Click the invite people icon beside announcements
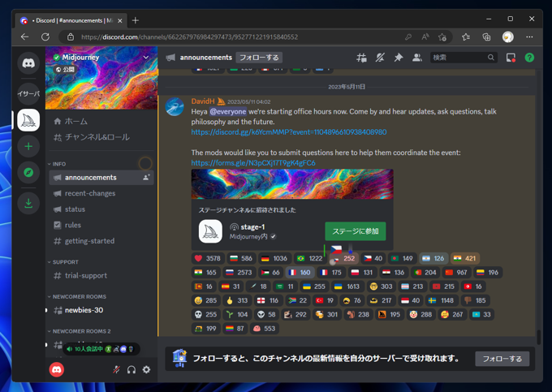Screen dimensions: 552x392 146,178
